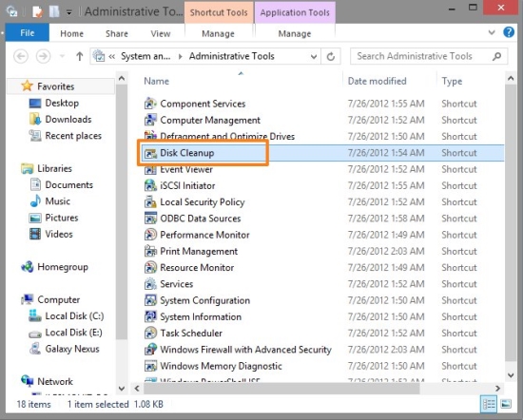Select the Computer Management icon
Image resolution: width=523 pixels, height=420 pixels.
pyautogui.click(x=150, y=120)
